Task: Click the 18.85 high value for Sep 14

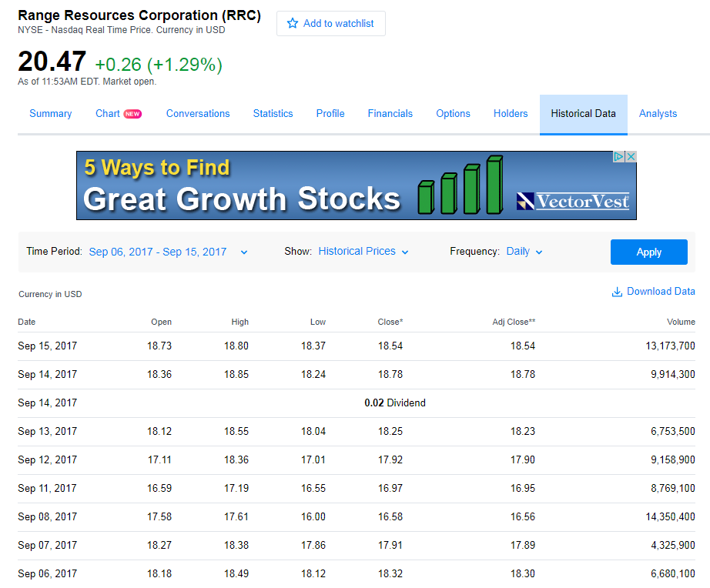Action: [x=236, y=374]
